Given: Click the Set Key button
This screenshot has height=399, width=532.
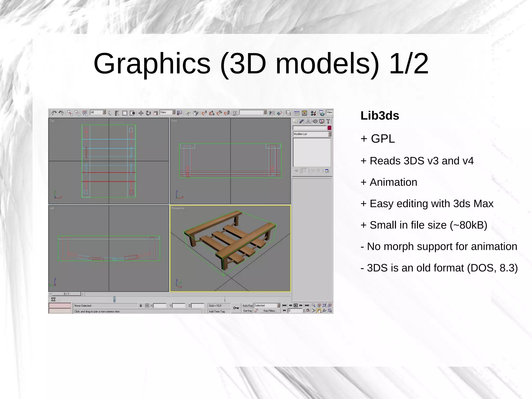Looking at the screenshot, I should tap(247, 311).
